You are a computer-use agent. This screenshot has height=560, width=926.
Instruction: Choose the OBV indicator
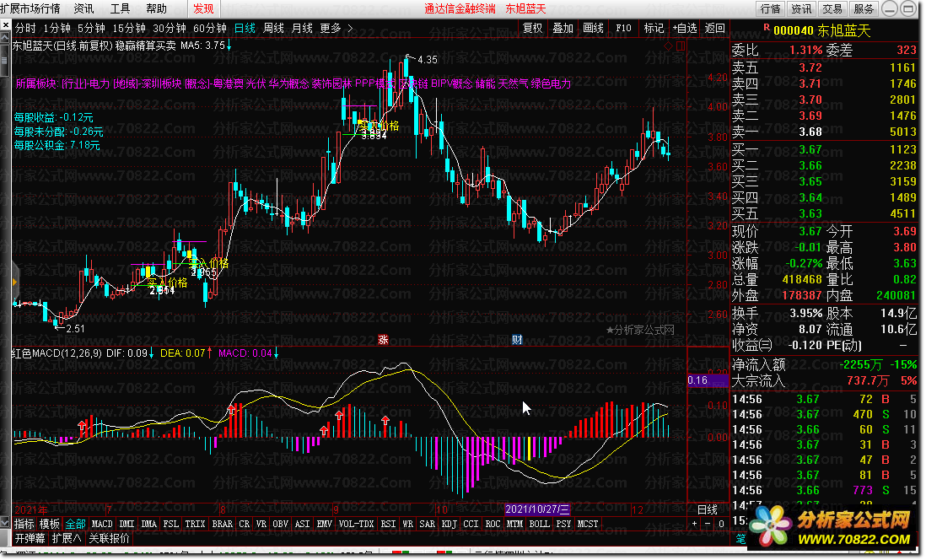coord(281,524)
